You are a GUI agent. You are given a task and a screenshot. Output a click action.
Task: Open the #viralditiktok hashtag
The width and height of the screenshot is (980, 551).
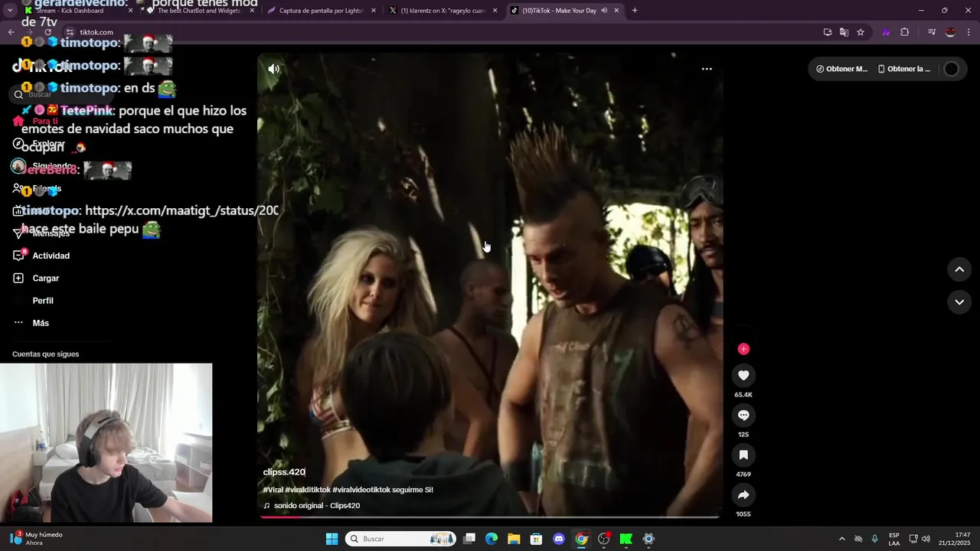tap(308, 490)
